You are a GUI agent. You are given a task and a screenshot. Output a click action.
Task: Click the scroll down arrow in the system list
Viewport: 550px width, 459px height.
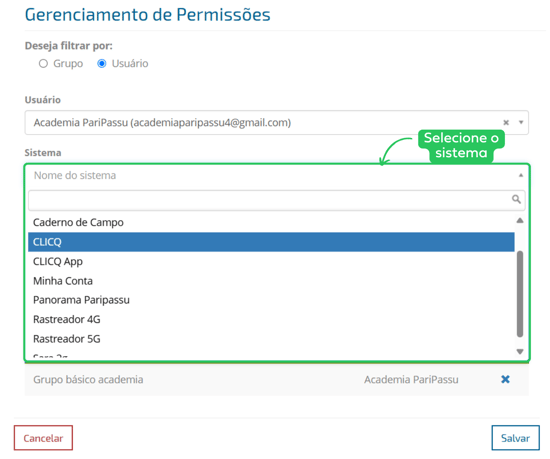click(x=520, y=351)
